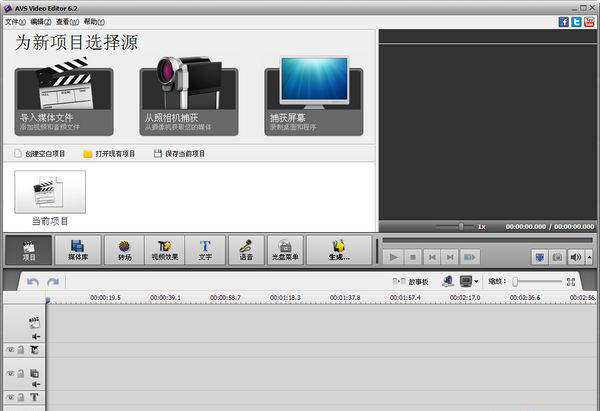This screenshot has width=600, height=411.
Task: Click the next scene button
Action: (470, 257)
